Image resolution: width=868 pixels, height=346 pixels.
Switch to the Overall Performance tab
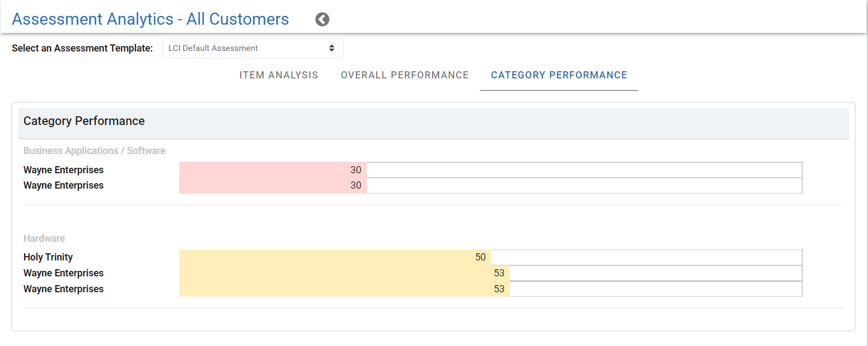click(x=405, y=75)
